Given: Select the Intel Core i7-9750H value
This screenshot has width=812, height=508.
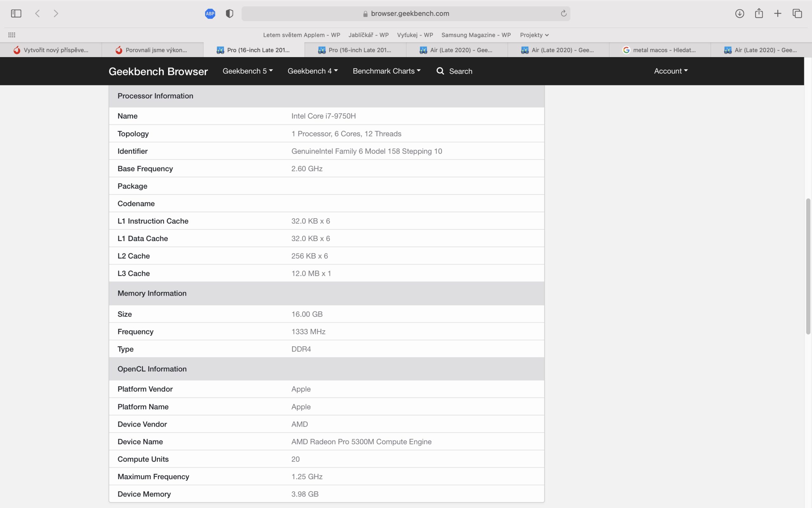Looking at the screenshot, I should click(x=324, y=116).
